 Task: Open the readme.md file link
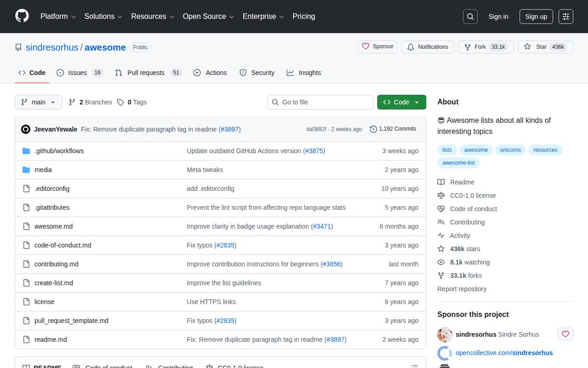51,339
